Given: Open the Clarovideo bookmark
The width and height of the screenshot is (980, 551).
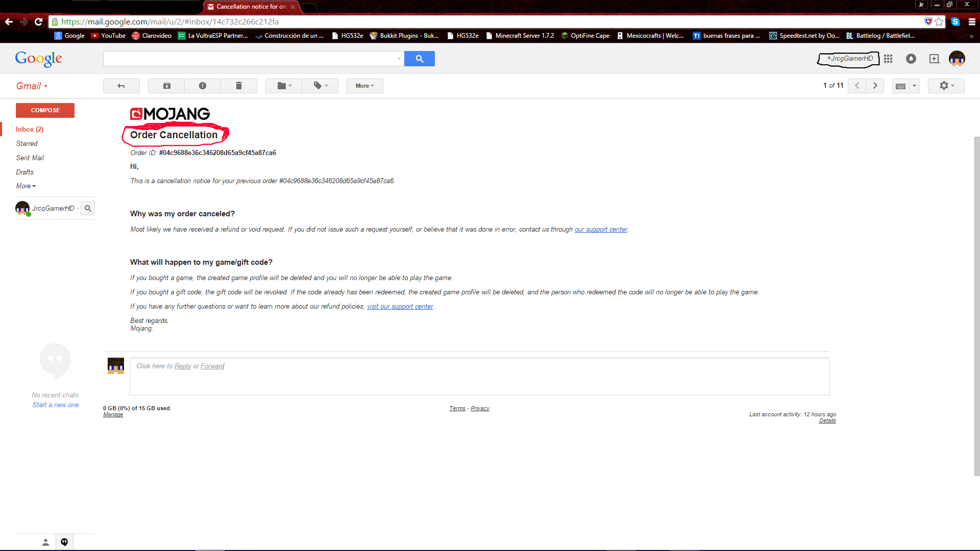Looking at the screenshot, I should (x=152, y=36).
